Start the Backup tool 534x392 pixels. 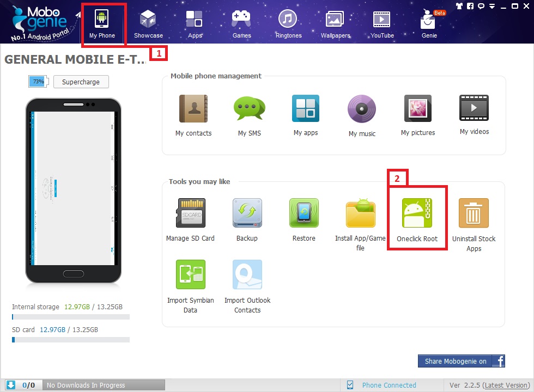tap(247, 213)
